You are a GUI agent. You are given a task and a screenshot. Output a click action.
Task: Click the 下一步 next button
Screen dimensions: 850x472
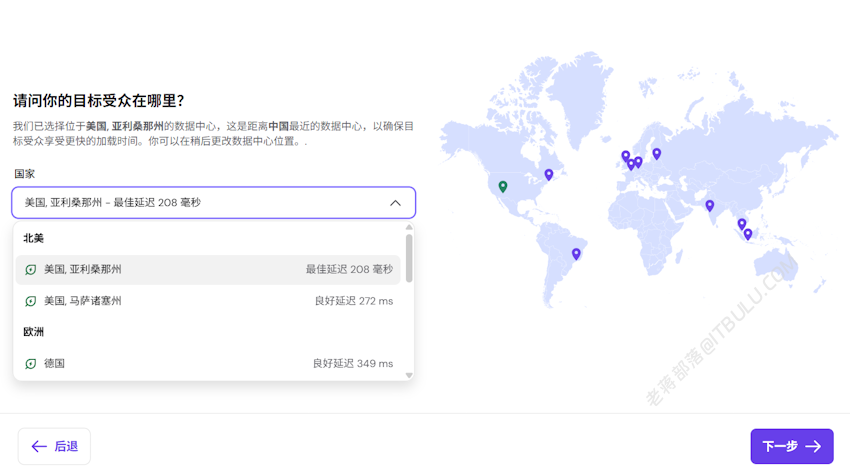coord(791,446)
